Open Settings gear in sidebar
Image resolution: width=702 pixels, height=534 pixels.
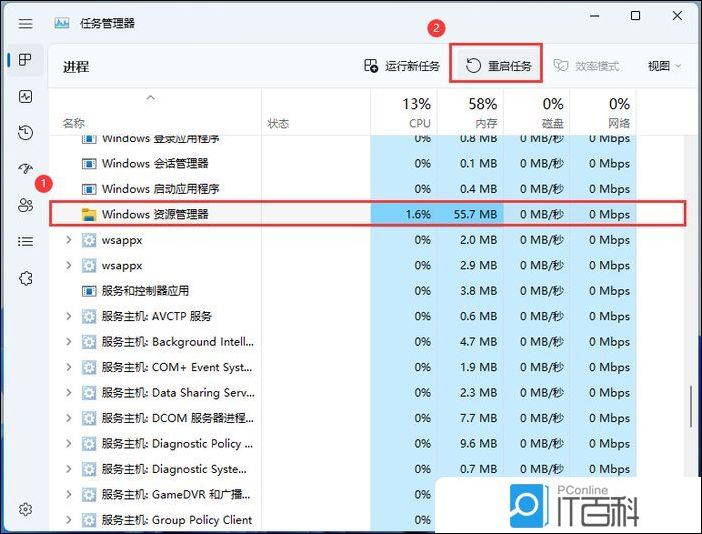(26, 509)
